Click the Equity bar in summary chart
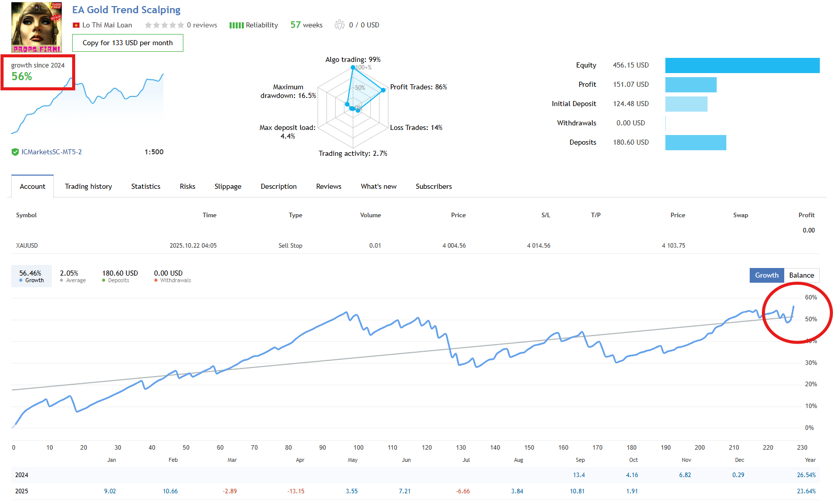The height and width of the screenshot is (504, 833). point(742,65)
